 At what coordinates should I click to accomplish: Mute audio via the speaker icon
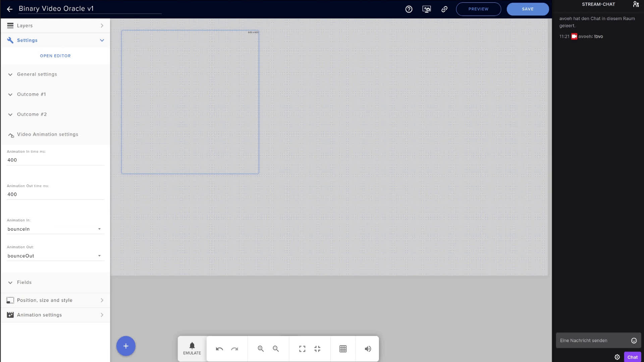(368, 349)
